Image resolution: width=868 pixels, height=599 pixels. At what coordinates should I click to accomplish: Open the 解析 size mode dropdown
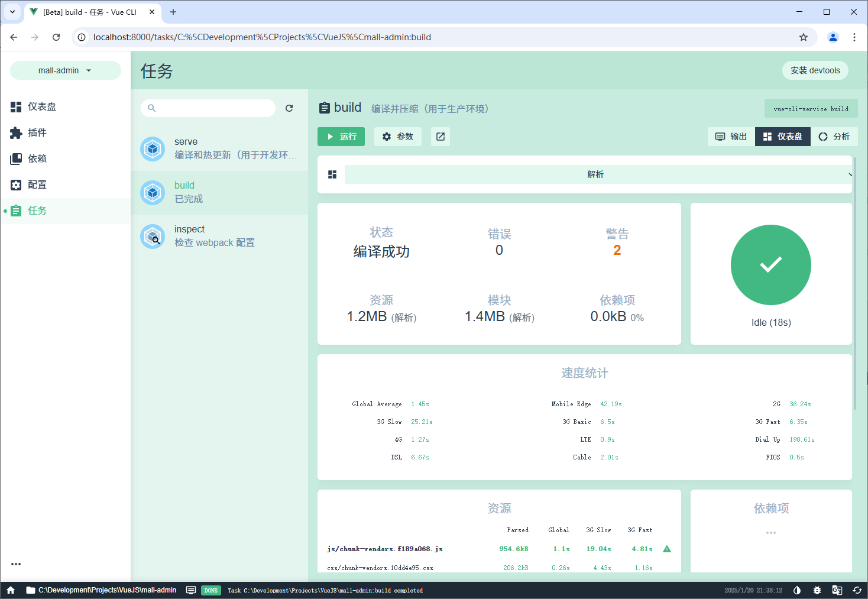tap(598, 174)
